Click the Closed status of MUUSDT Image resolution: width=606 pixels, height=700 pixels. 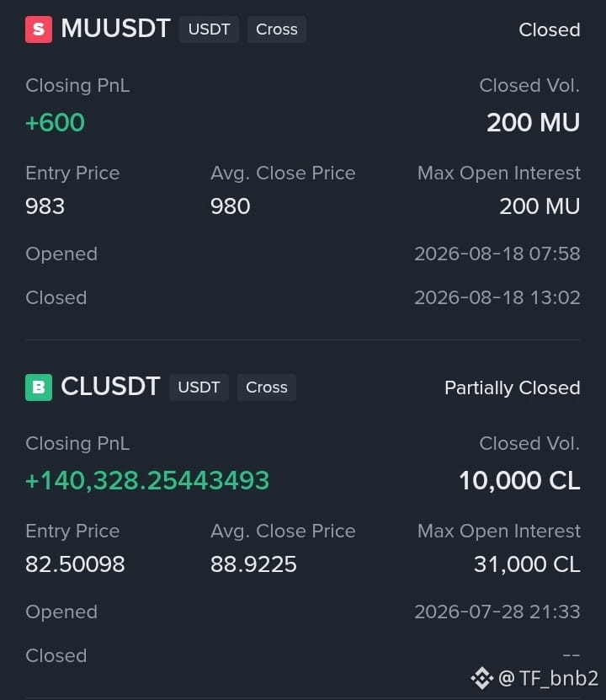(550, 30)
